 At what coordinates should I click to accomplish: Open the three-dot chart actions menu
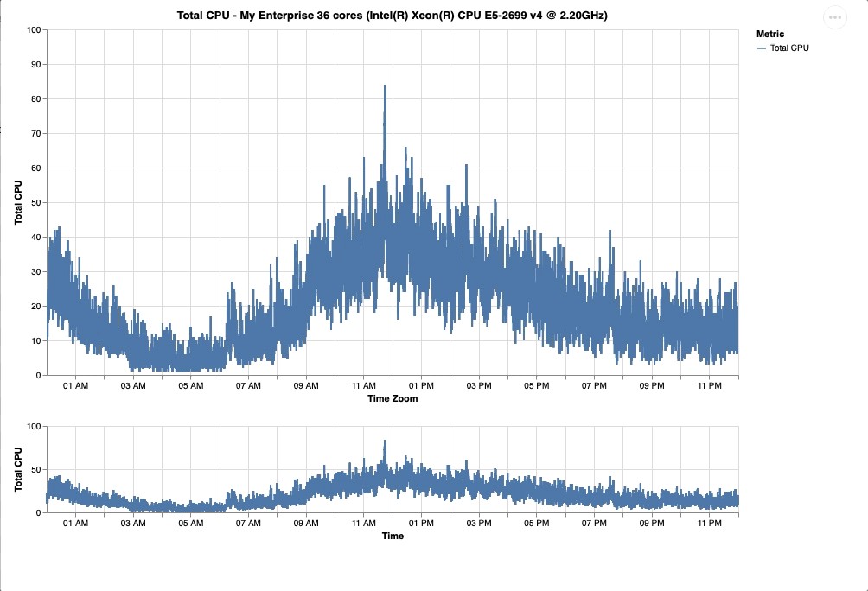click(834, 17)
